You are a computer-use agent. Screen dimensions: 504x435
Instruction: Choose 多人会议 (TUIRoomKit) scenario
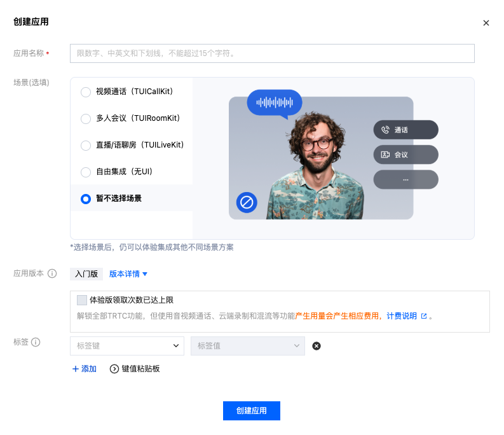coord(86,119)
